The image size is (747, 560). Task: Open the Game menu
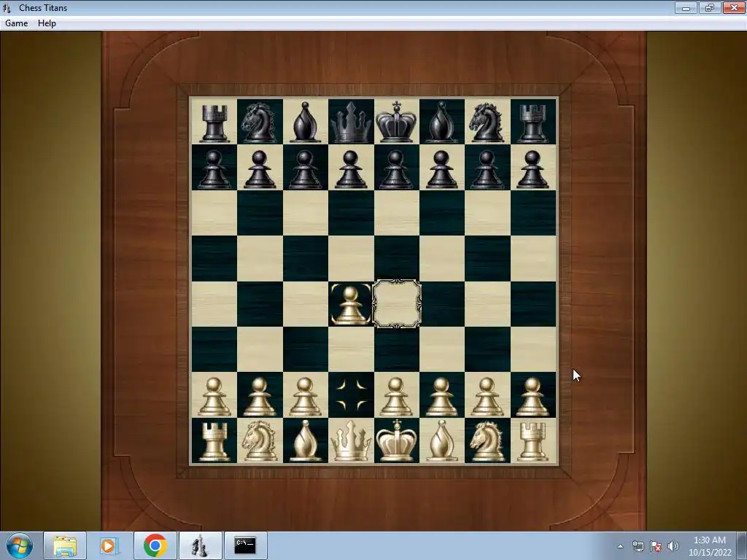point(16,23)
